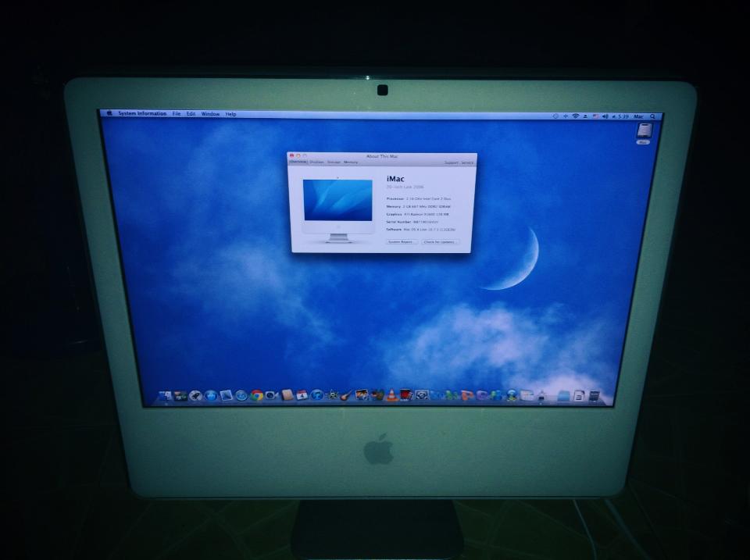Launch Google Chrome from the dock
This screenshot has height=560, width=750.
pyautogui.click(x=256, y=396)
